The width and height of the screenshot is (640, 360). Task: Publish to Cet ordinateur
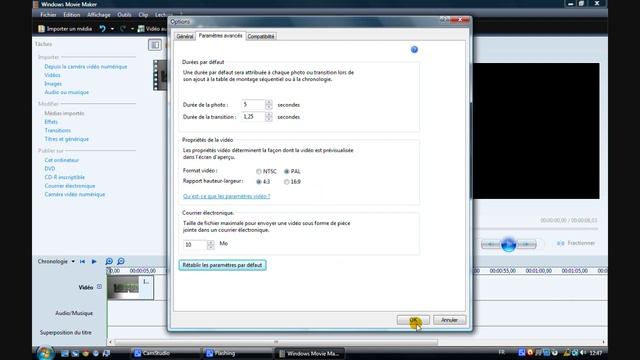62,160
